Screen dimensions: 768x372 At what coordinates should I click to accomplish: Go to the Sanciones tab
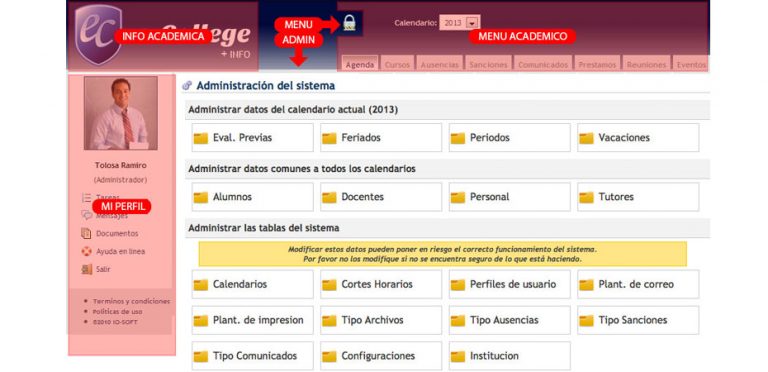point(489,65)
